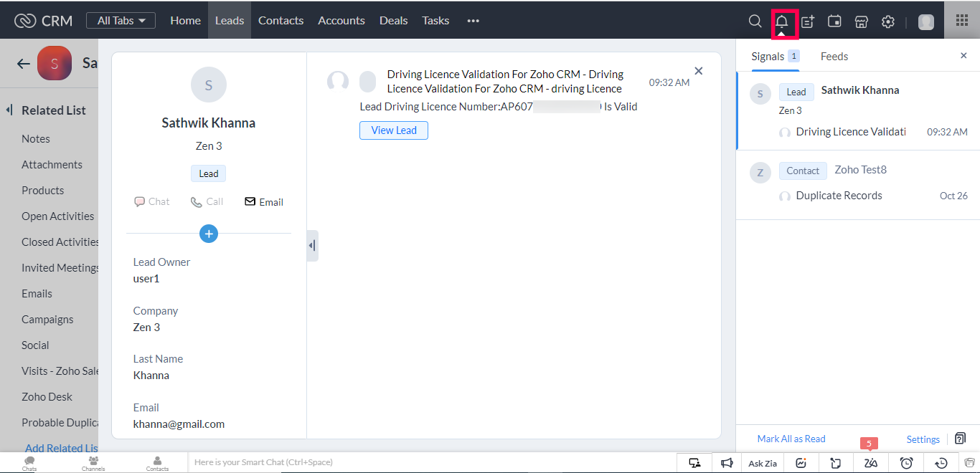
Task: Open Zoho Test8 Duplicate Records signal
Action: click(858, 185)
